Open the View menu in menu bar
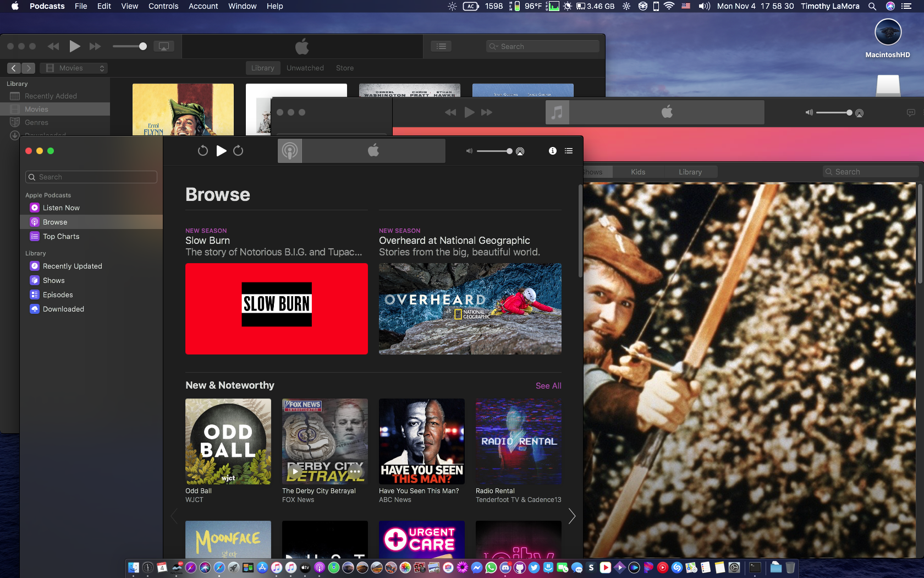924x578 pixels. pos(130,6)
